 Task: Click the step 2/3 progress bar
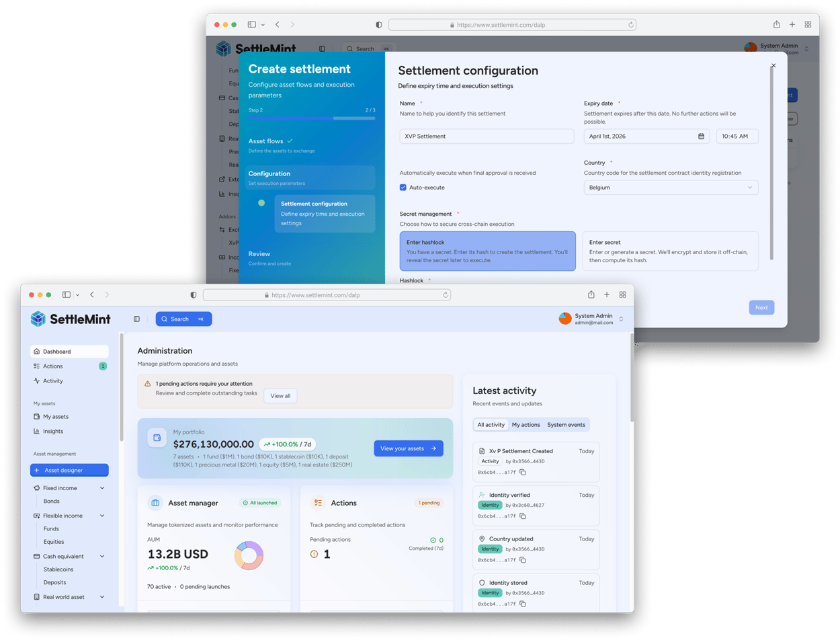[312, 118]
